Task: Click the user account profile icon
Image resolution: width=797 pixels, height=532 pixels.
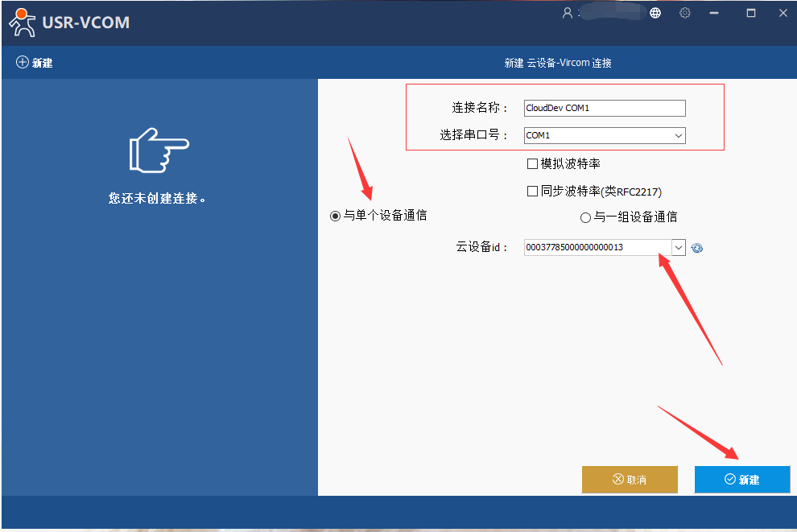Action: point(568,13)
